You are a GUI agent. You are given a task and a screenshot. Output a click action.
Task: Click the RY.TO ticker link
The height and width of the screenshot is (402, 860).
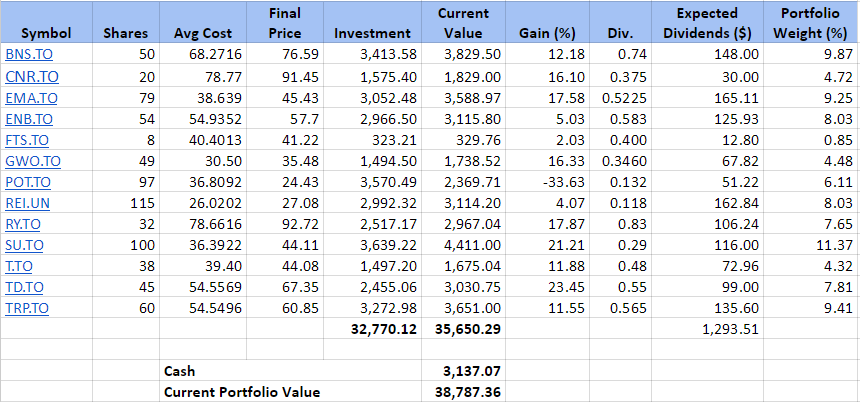(23, 224)
